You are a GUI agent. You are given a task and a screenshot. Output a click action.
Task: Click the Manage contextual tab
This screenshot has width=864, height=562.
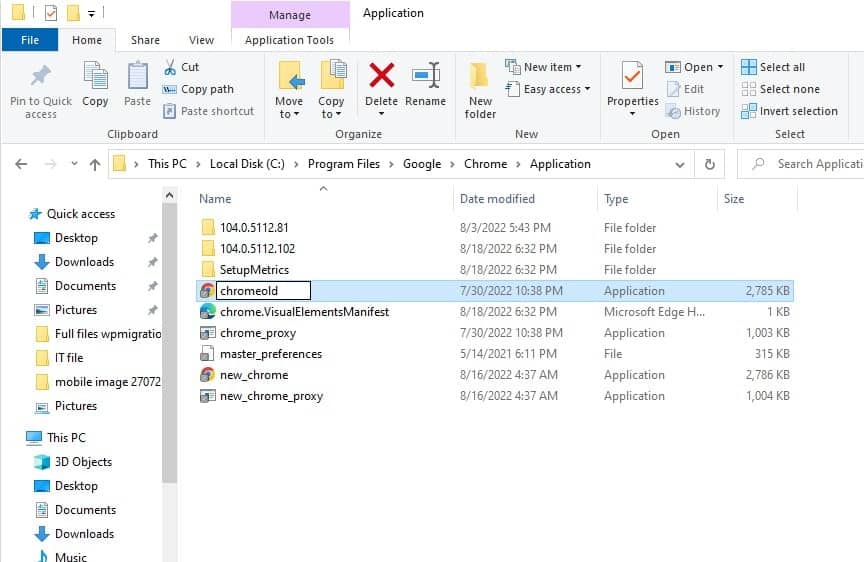coord(290,15)
